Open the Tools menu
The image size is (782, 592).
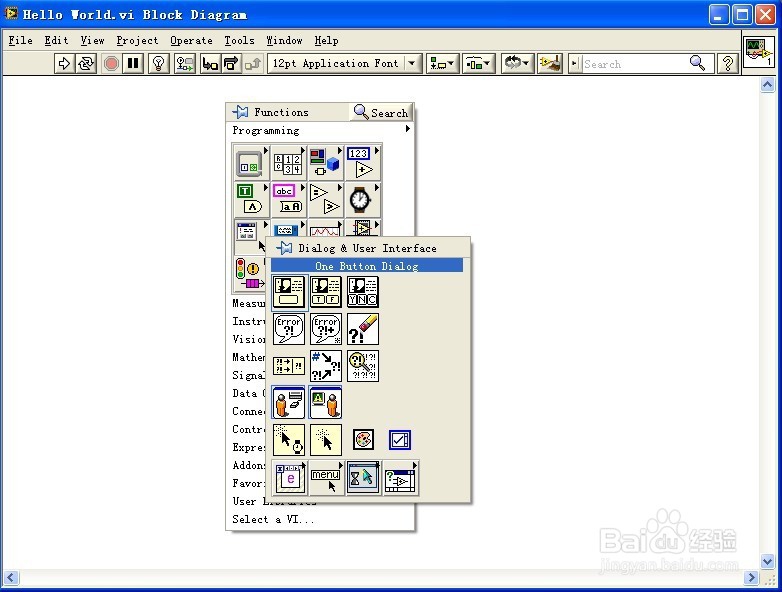tap(239, 40)
